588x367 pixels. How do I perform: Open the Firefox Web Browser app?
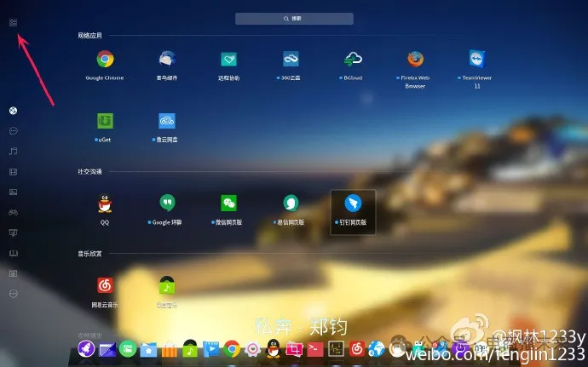(415, 60)
